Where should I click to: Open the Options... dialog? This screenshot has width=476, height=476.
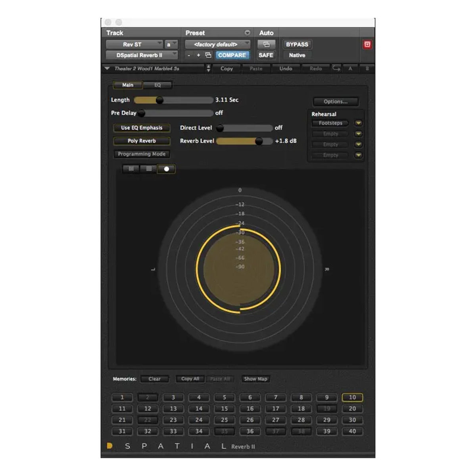pos(336,102)
